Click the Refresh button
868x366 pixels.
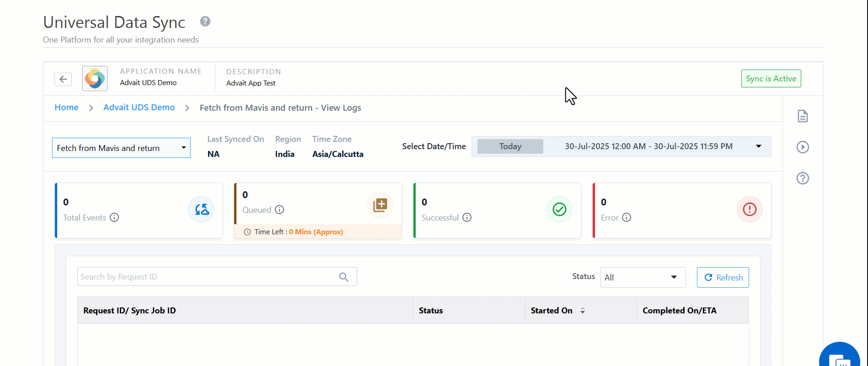coord(723,277)
